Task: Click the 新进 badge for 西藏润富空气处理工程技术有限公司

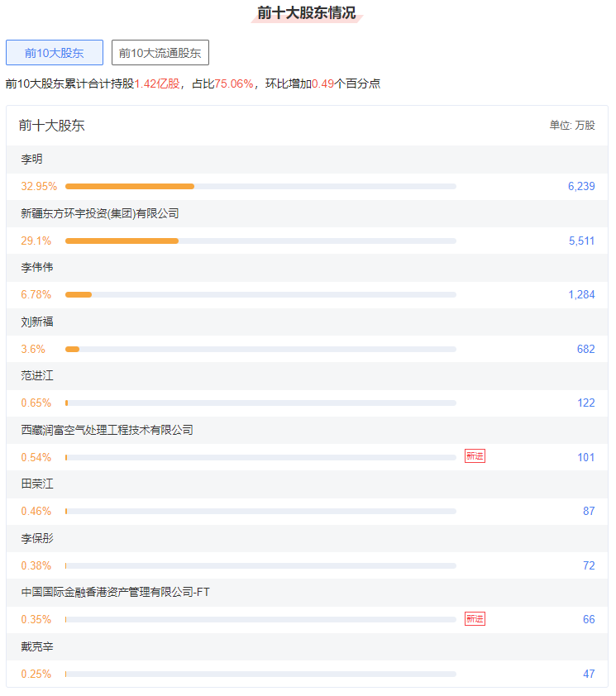Action: [x=475, y=456]
